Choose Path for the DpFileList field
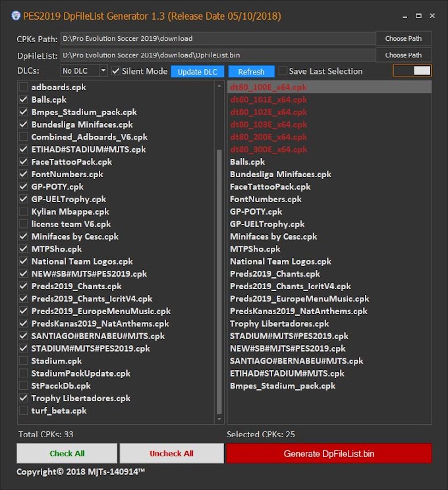The height and width of the screenshot is (490, 448). [x=403, y=55]
